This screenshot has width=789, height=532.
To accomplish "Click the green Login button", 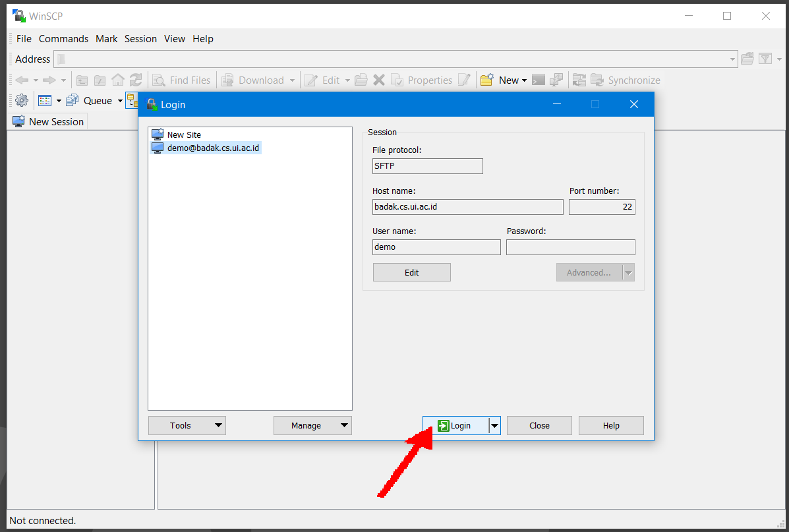I will point(455,426).
